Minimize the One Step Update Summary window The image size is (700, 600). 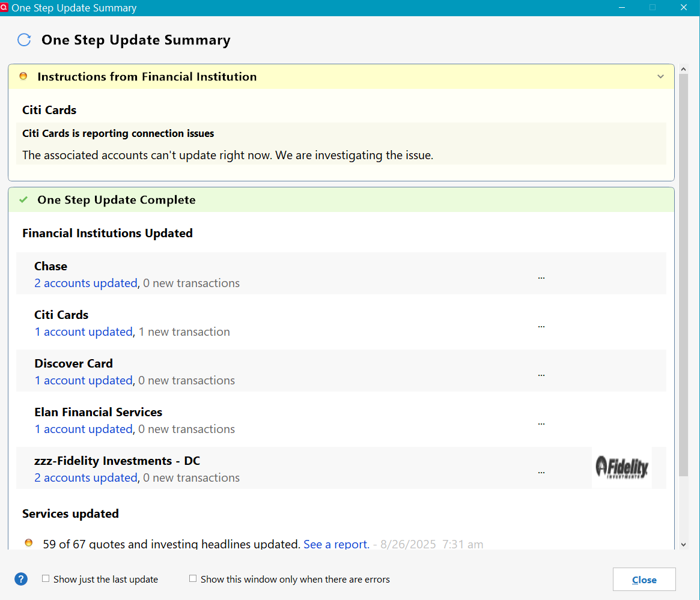tap(621, 8)
